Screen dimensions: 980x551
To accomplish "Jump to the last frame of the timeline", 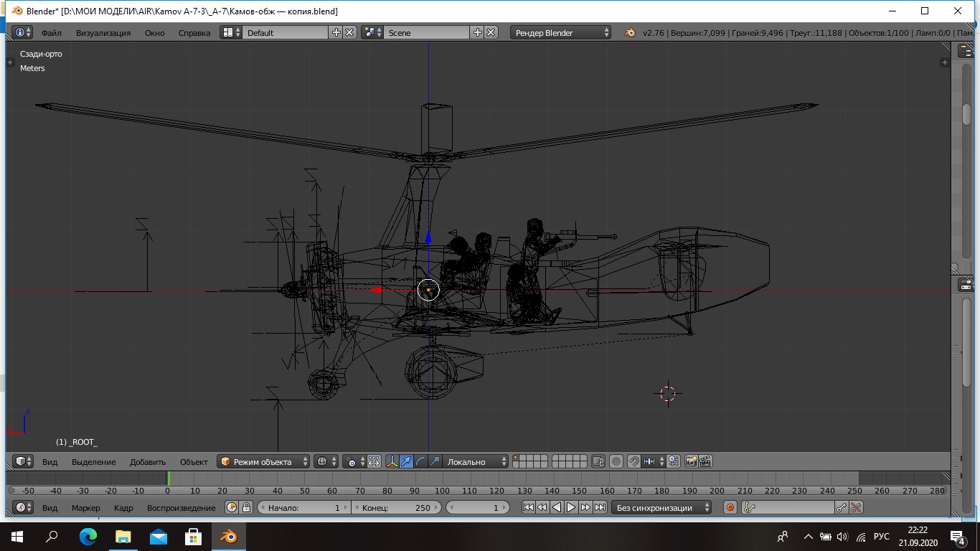I will pyautogui.click(x=600, y=508).
